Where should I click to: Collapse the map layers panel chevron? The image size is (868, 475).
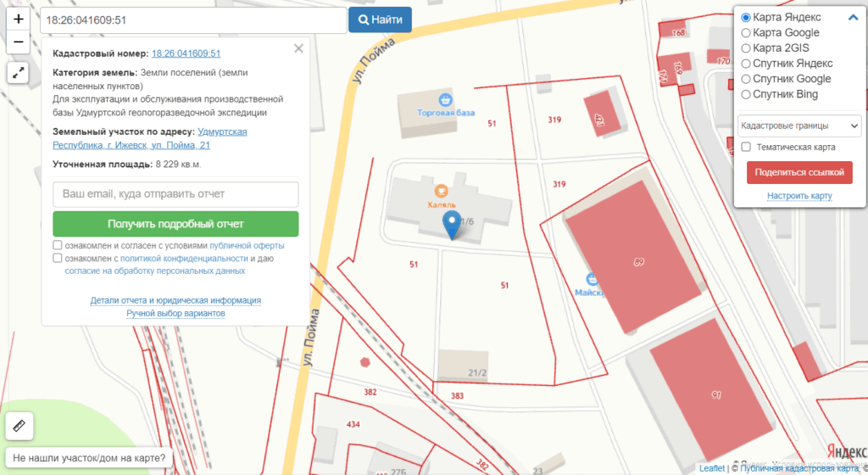click(x=853, y=18)
